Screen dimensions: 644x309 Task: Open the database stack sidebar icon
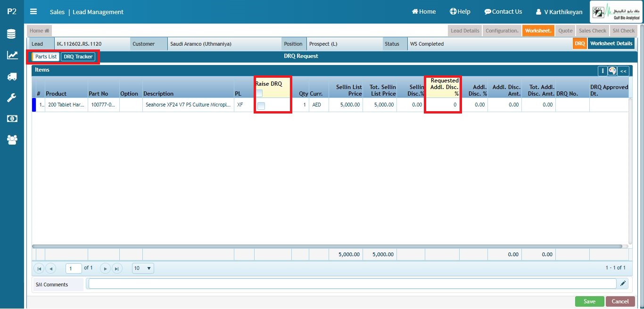[12, 34]
